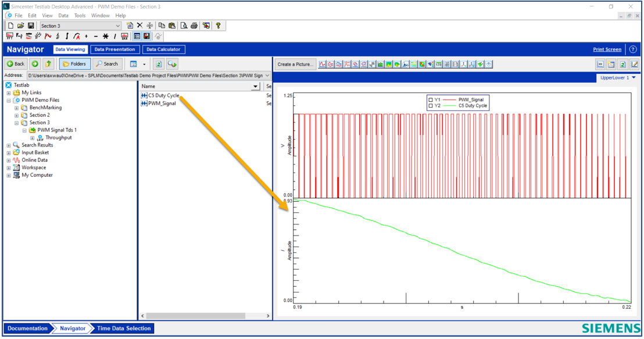Click the integral symbol icon in second toolbar
Image resolution: width=644 pixels, height=339 pixels.
pos(67,36)
